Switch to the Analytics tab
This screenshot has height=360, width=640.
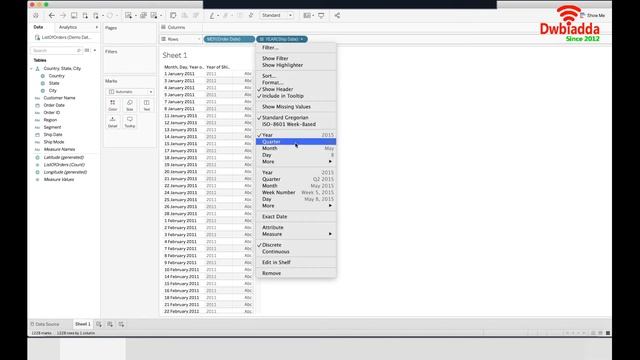(x=68, y=27)
